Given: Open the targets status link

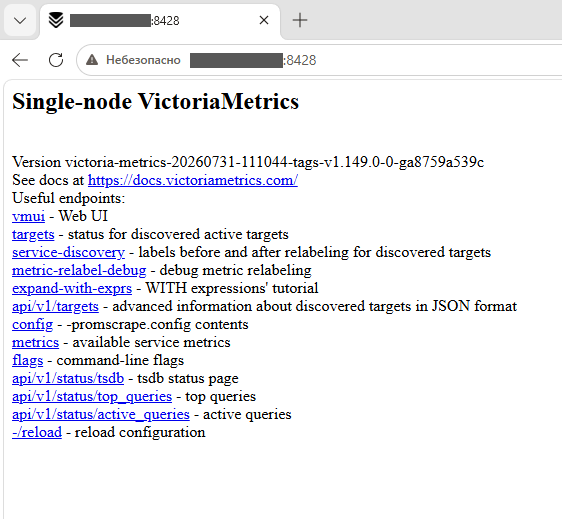Looking at the screenshot, I should pyautogui.click(x=33, y=235).
